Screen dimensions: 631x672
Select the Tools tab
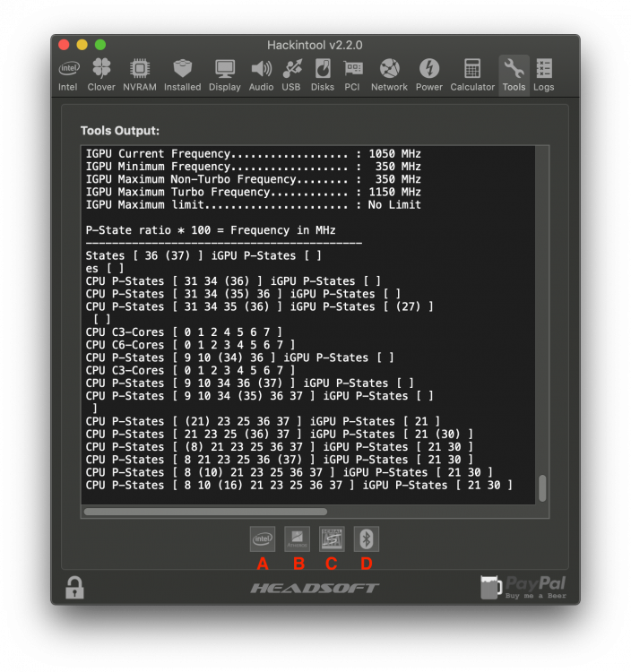(x=514, y=75)
